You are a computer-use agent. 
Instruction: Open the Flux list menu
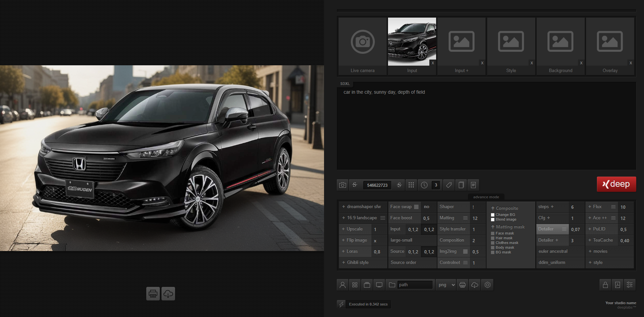tap(613, 207)
